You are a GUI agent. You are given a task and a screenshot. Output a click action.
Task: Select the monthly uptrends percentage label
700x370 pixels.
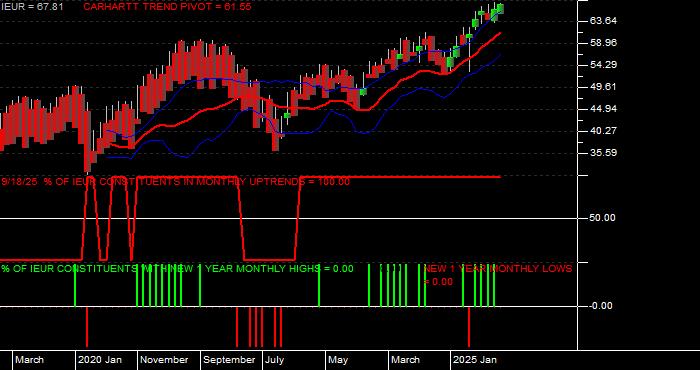coord(175,182)
